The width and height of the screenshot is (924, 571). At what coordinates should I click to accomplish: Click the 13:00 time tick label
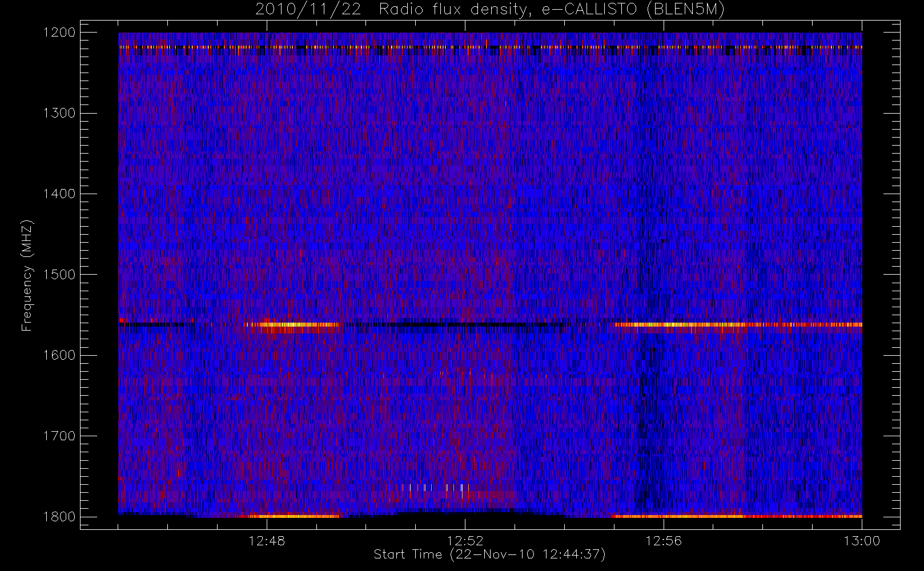[x=862, y=541]
